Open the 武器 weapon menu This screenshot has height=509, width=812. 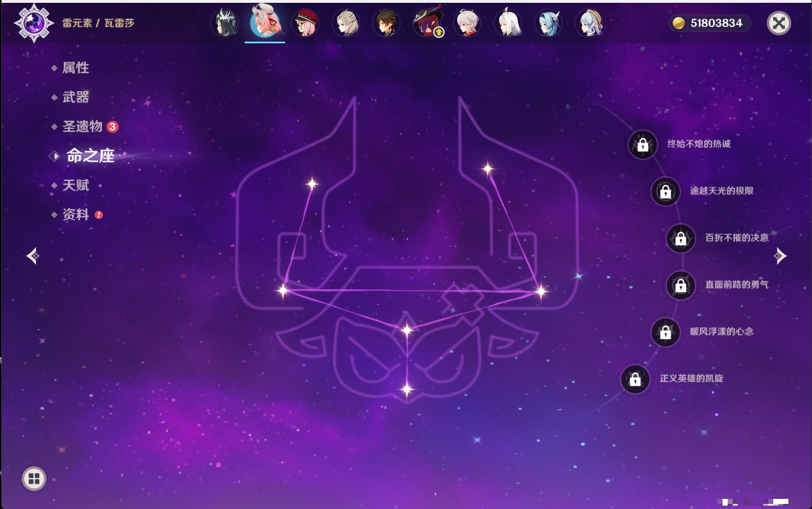point(75,97)
